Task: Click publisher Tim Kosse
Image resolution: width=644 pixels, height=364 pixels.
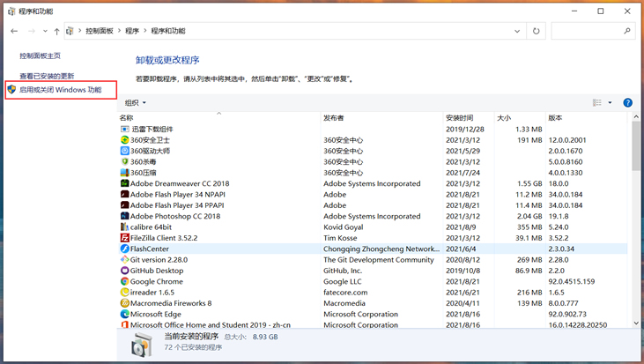Action: click(340, 238)
